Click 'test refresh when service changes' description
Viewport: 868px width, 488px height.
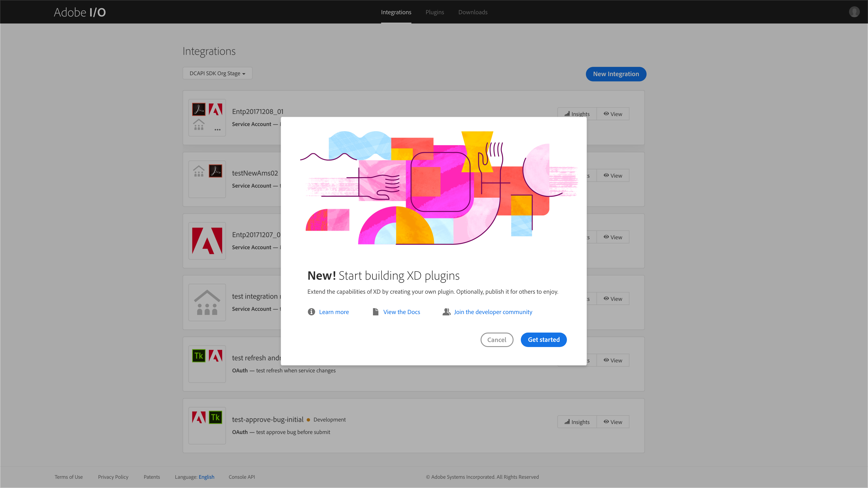(x=295, y=371)
